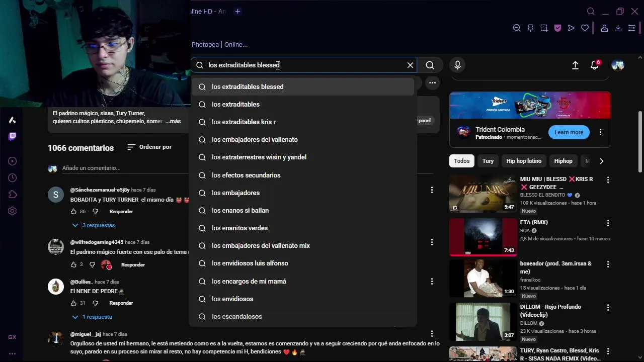Click YouTube upload arrow icon

tap(575, 65)
